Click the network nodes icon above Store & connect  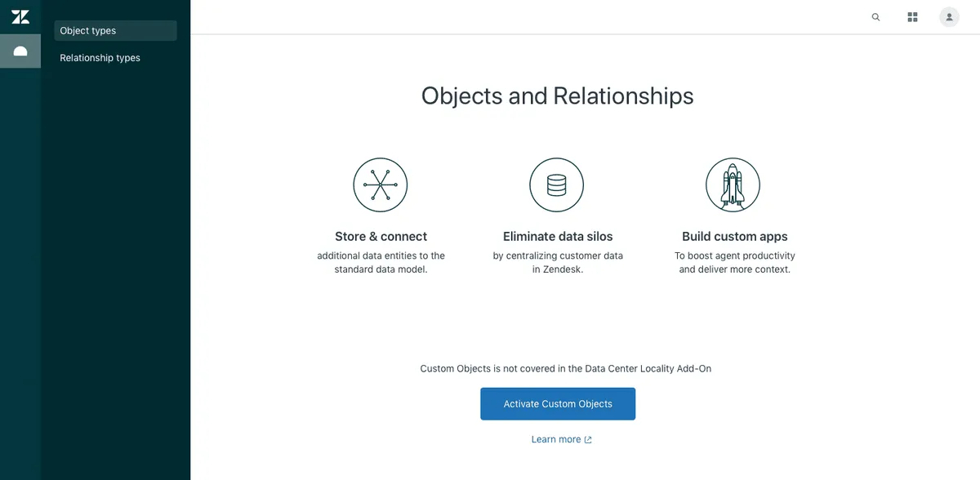coord(381,185)
